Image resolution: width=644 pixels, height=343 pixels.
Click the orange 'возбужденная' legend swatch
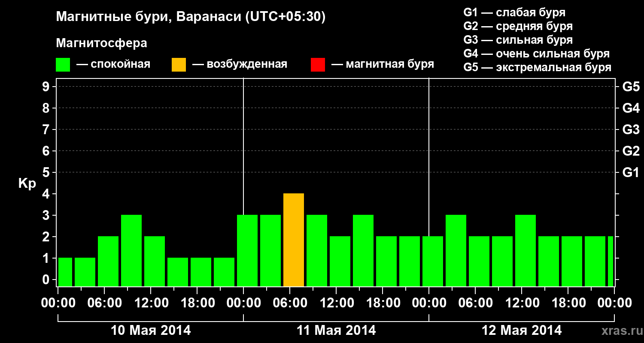tap(179, 65)
